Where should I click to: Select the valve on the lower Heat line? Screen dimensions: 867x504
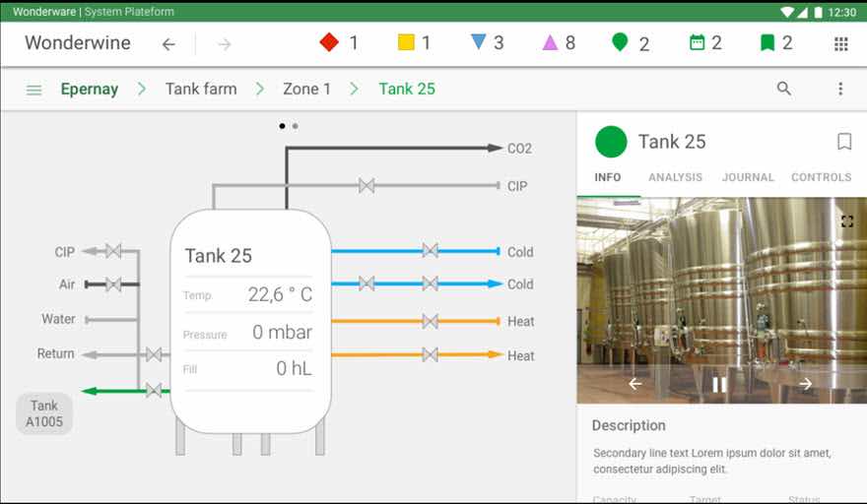pyautogui.click(x=431, y=354)
